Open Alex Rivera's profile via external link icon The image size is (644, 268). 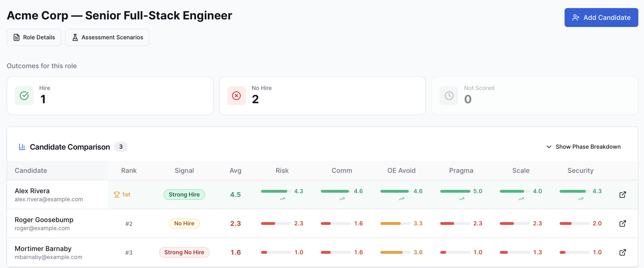[623, 194]
